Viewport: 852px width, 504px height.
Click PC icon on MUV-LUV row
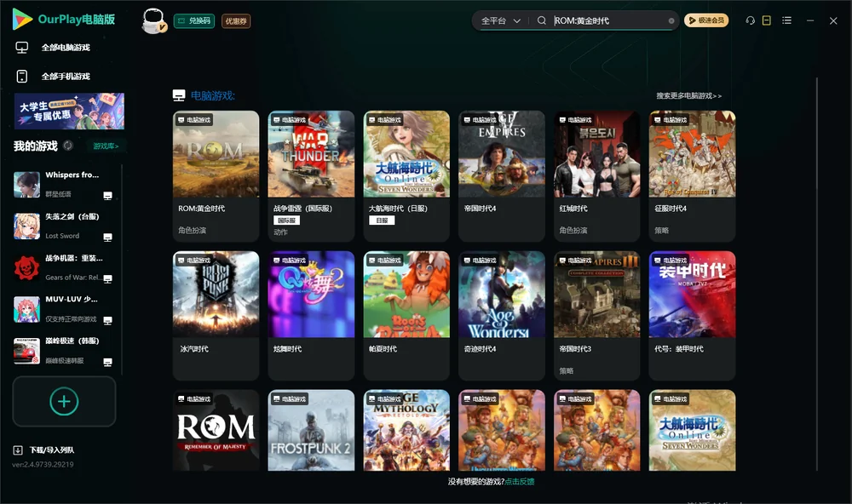(x=107, y=320)
